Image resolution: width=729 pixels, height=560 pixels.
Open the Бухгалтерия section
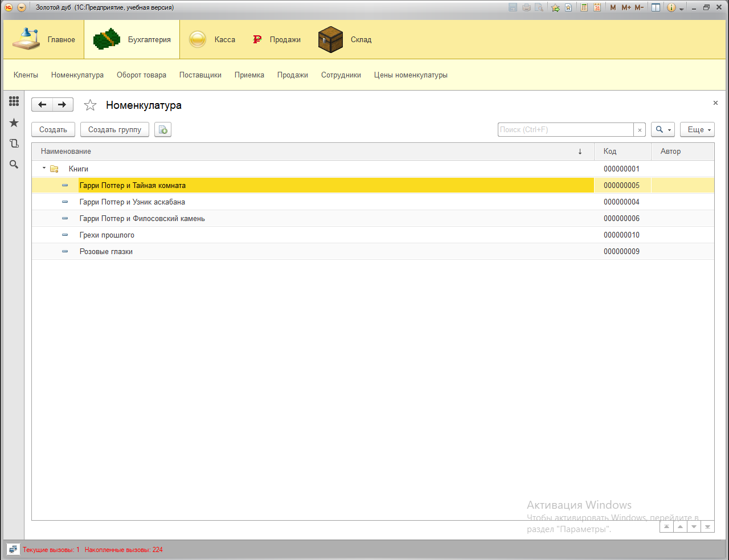pyautogui.click(x=132, y=39)
